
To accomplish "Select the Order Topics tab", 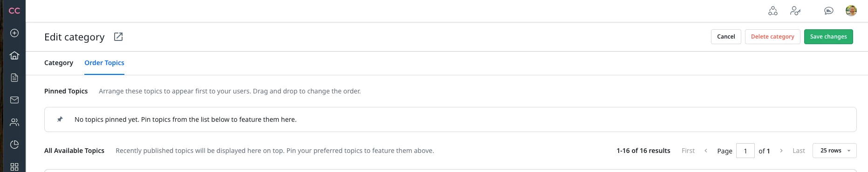I will (x=104, y=63).
